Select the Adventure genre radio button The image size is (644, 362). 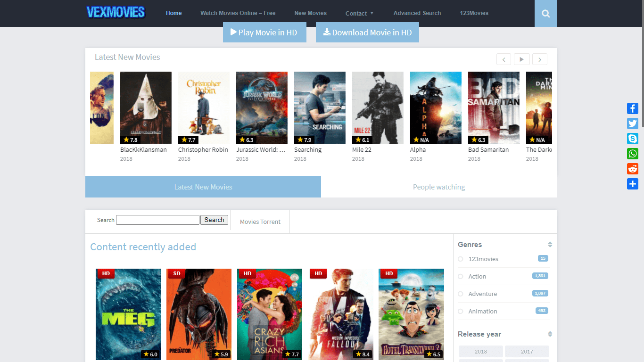pyautogui.click(x=461, y=294)
